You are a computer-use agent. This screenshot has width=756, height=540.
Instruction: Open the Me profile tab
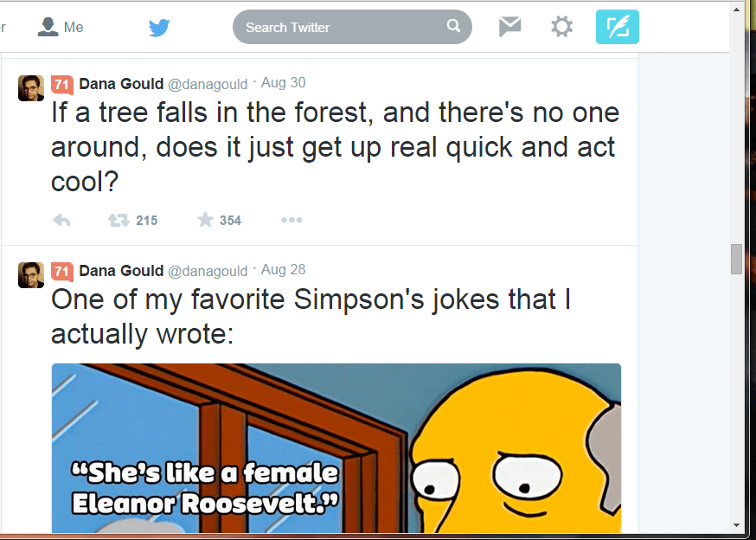(x=61, y=28)
